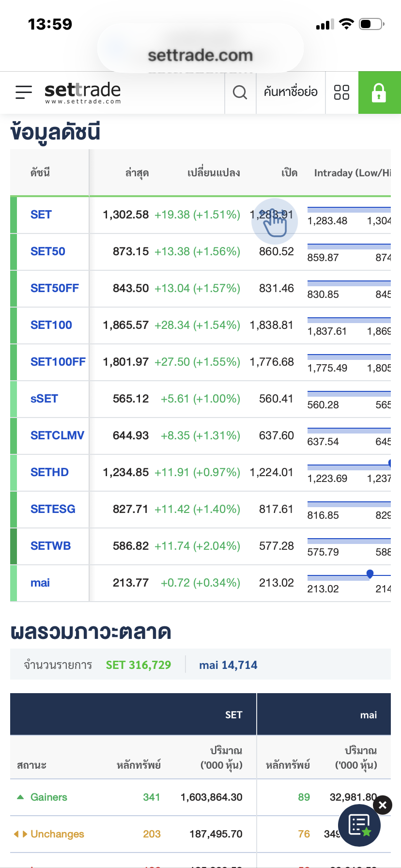Click the Unchanges status row
The width and height of the screenshot is (401, 868).
pos(57,834)
